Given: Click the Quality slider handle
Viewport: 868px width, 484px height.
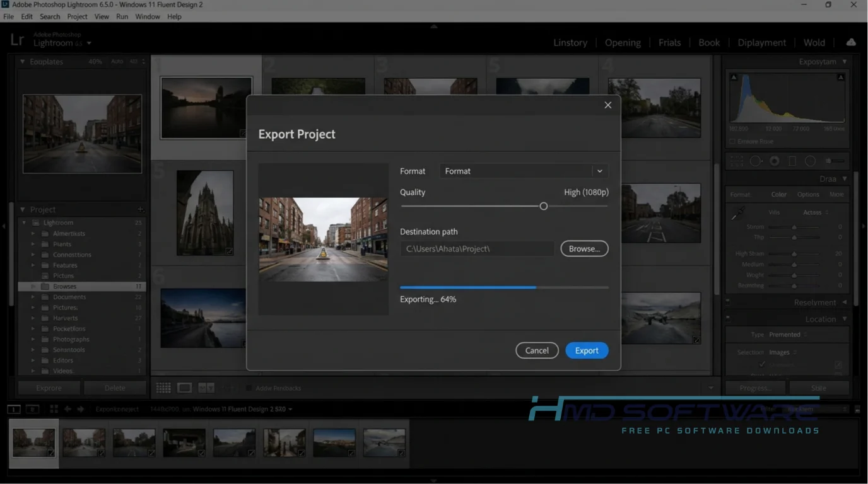Looking at the screenshot, I should 543,206.
